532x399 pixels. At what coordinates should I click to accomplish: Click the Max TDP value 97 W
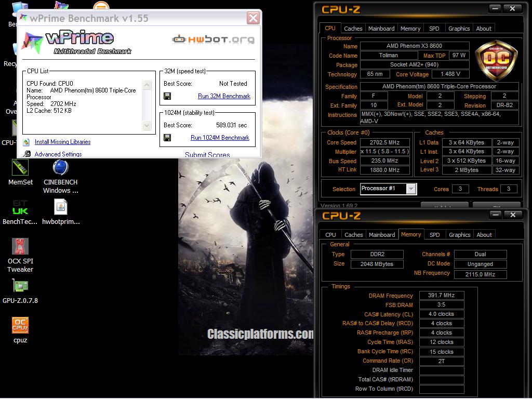click(459, 55)
